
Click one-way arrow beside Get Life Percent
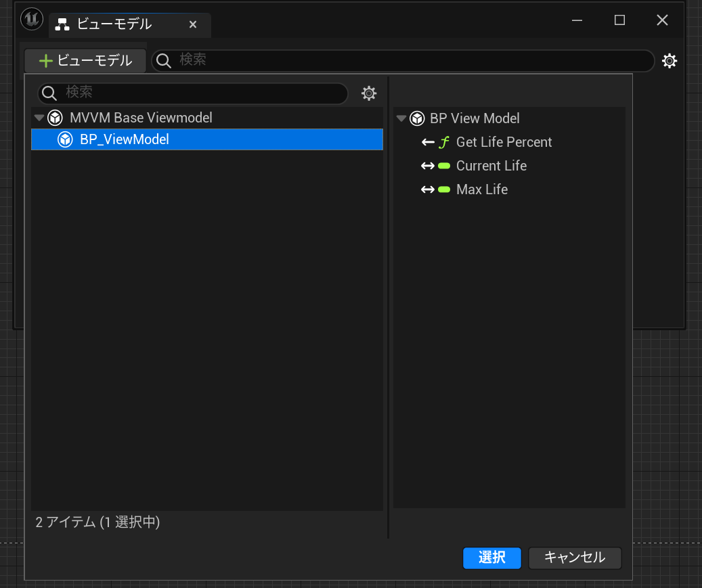[428, 142]
